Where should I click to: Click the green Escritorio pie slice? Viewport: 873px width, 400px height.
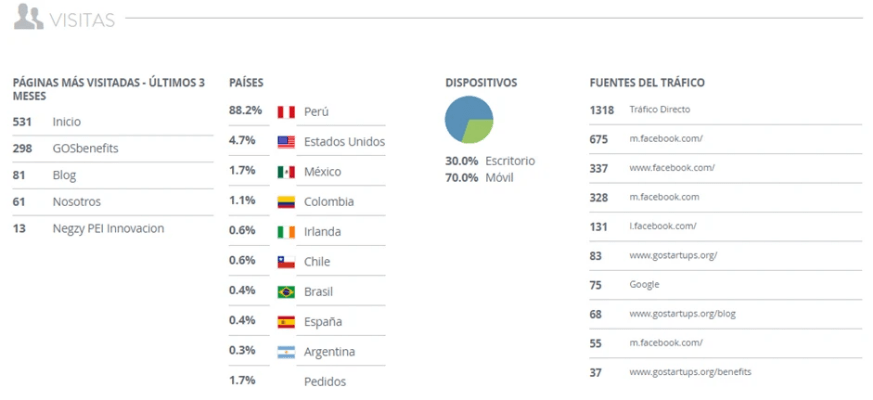pos(479,131)
